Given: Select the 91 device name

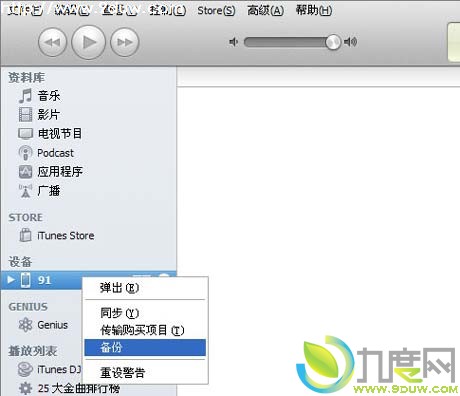Looking at the screenshot, I should pyautogui.click(x=44, y=280).
